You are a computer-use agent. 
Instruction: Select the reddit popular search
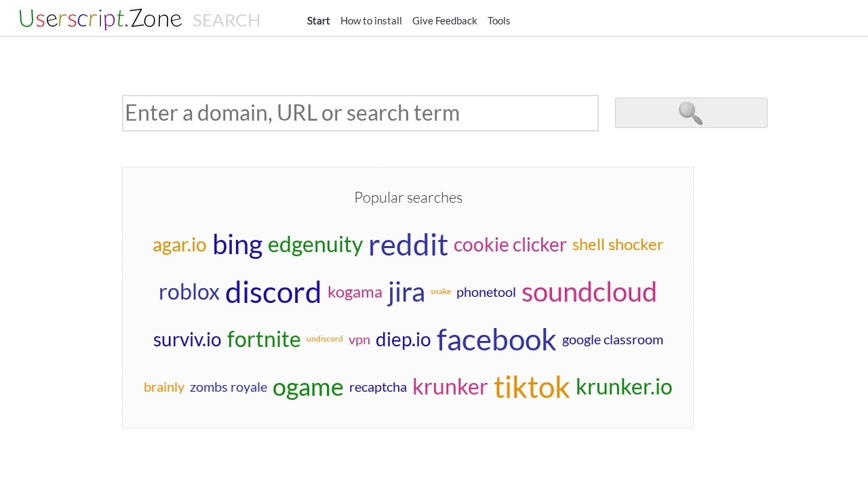tap(408, 245)
